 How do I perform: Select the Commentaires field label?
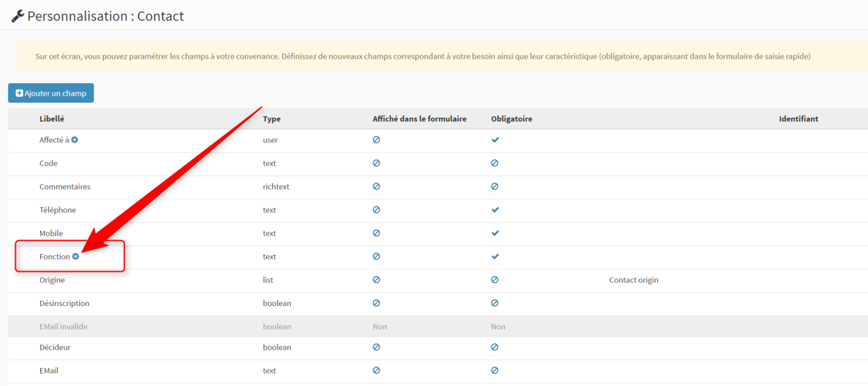[65, 187]
